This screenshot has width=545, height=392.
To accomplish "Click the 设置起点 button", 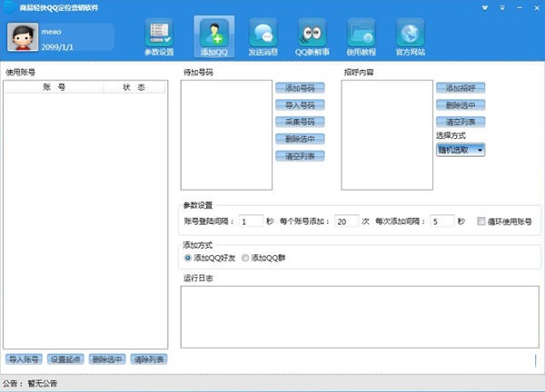I will click(x=65, y=359).
